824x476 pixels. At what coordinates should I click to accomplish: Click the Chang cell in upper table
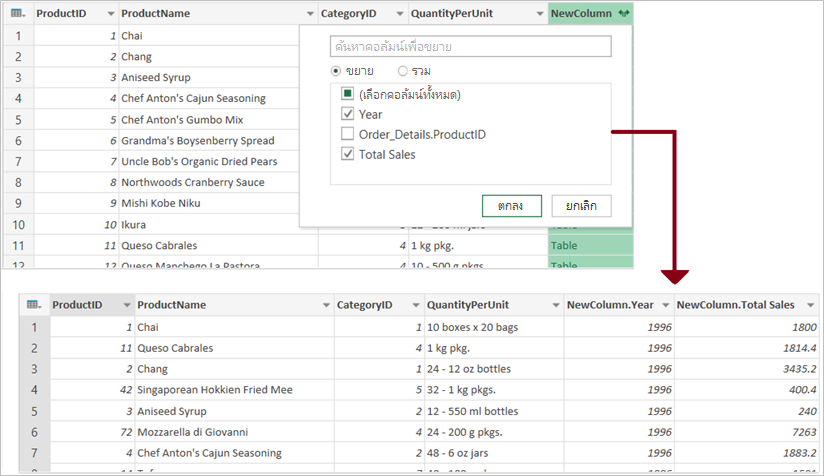(x=209, y=57)
